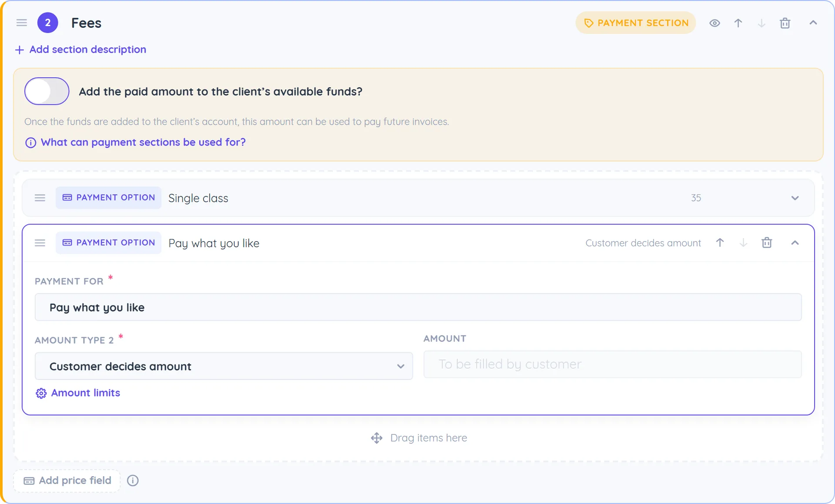Delete the Pay what you like option
835x504 pixels.
(x=767, y=243)
